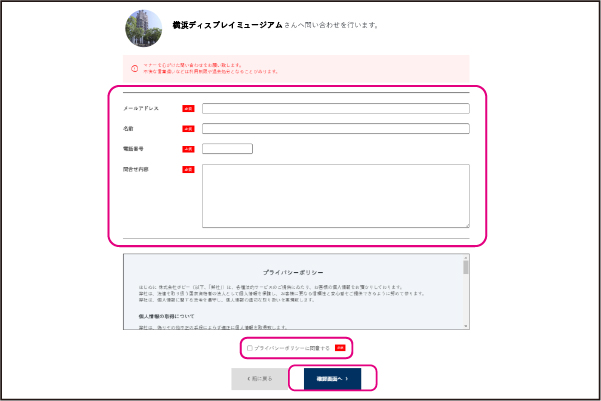This screenshot has width=601, height=401.
Task: Click the warning icon in the pink notice
Action: (135, 69)
